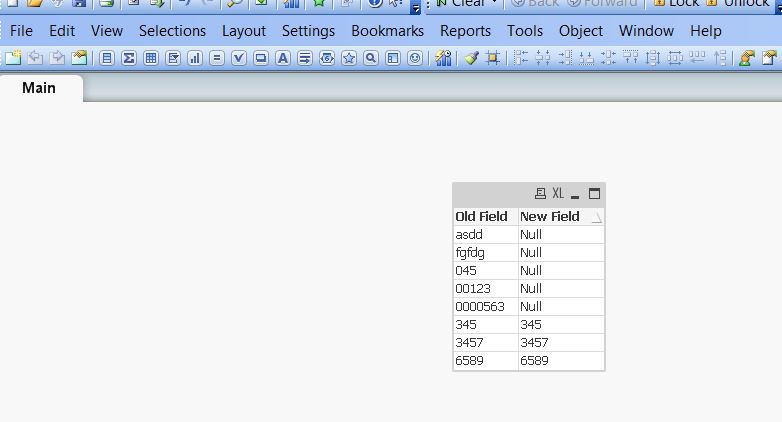Open the View menu
782x422 pixels.
point(107,31)
